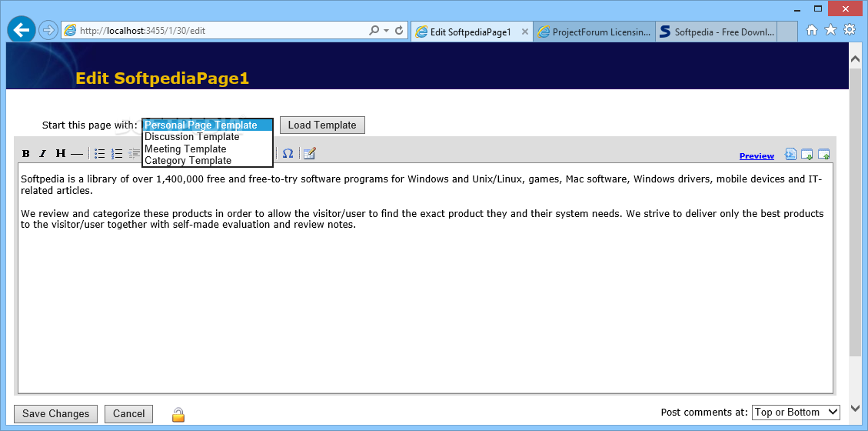Close the Edit SoftpediaPage1 tab
The width and height of the screenshot is (868, 431).
525,32
